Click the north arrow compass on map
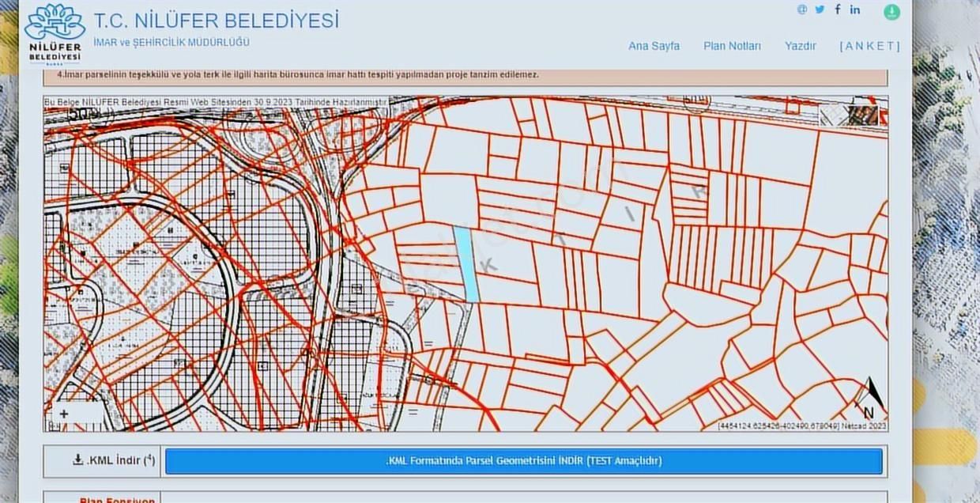 (872, 397)
